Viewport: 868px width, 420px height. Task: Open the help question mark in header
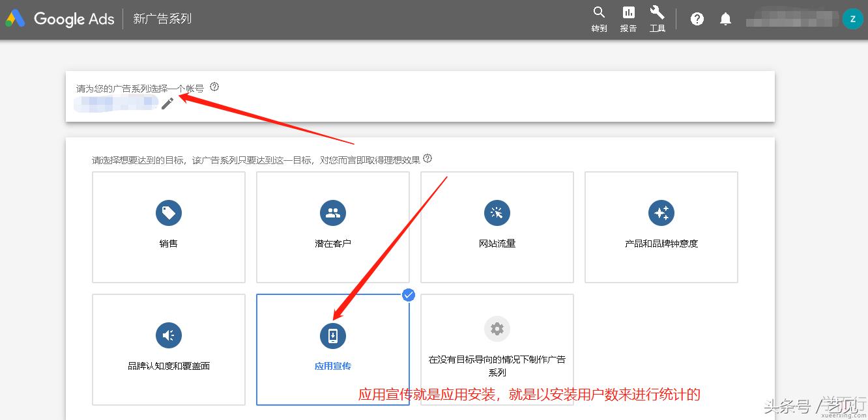point(697,19)
